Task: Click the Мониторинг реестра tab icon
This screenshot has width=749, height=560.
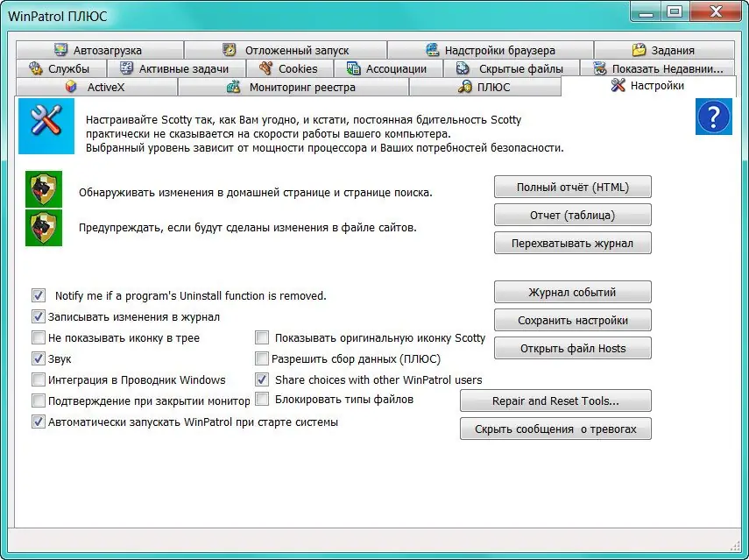Action: [233, 87]
